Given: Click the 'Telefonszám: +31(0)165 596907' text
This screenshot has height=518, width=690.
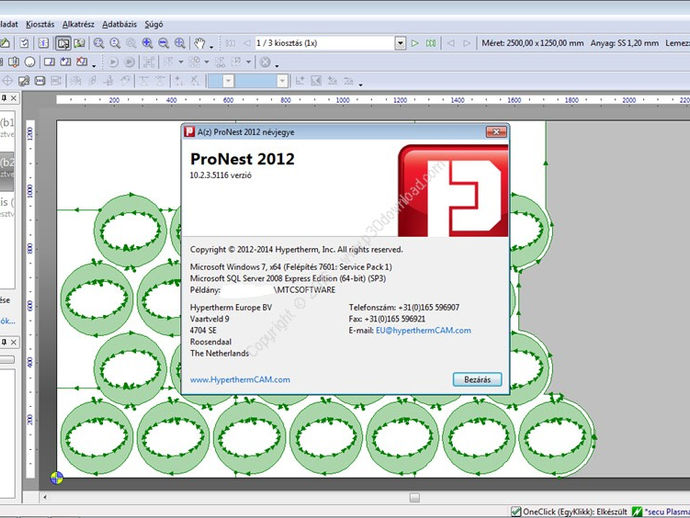Looking at the screenshot, I should pyautogui.click(x=404, y=308).
